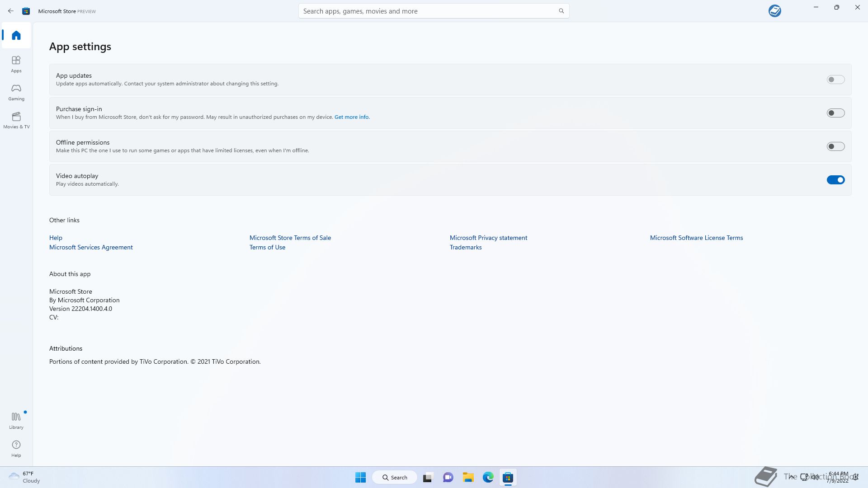Image resolution: width=868 pixels, height=488 pixels.
Task: Open Windows Start menu
Action: point(360,477)
